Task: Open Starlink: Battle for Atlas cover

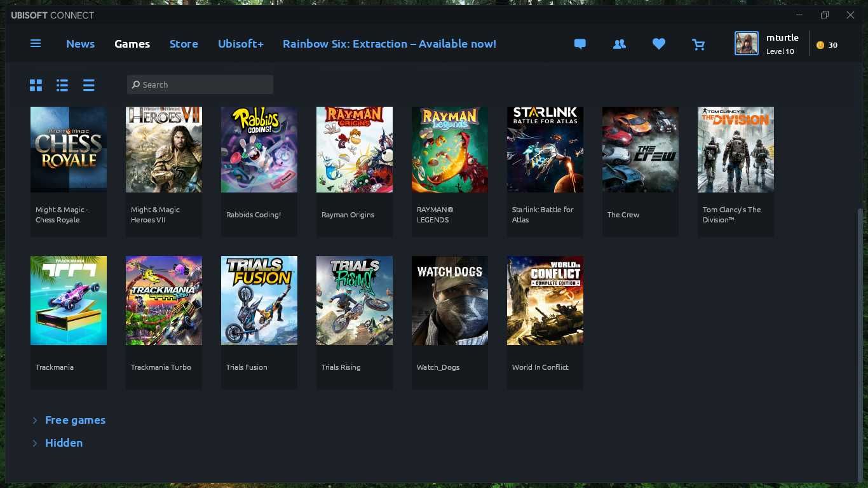Action: click(x=545, y=149)
